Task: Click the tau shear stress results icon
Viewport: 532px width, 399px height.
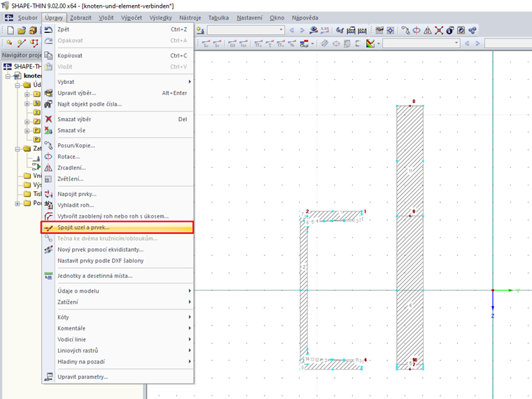Action: (269, 43)
